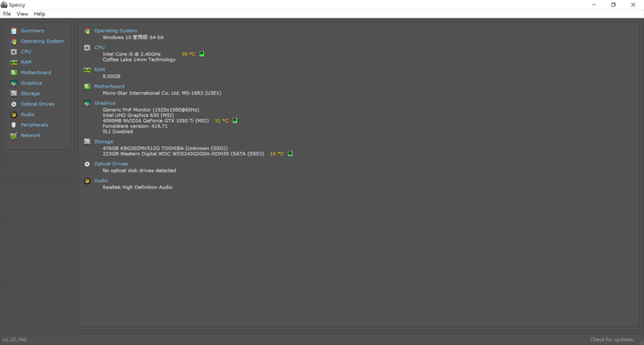Click the disc icon beside Optical Drives heading

click(x=87, y=164)
